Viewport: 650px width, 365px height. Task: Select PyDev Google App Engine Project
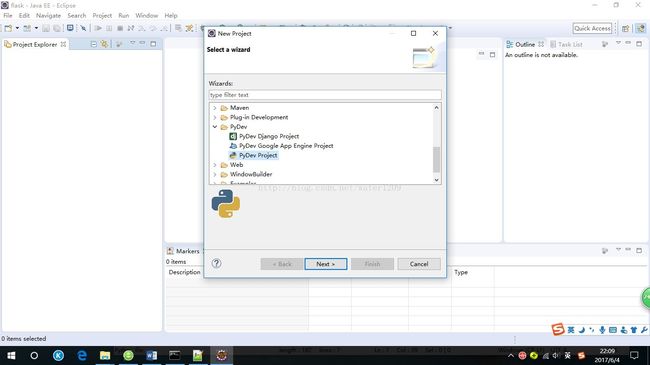(281, 146)
